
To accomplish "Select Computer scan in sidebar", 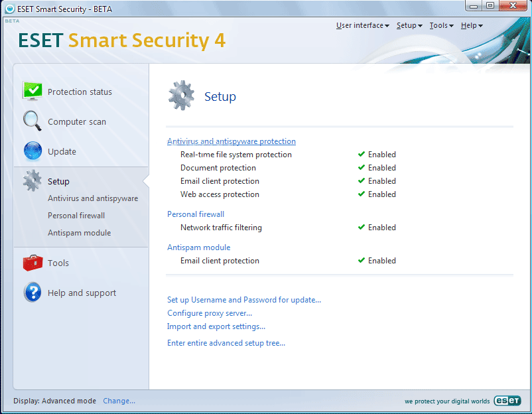I will [x=77, y=122].
